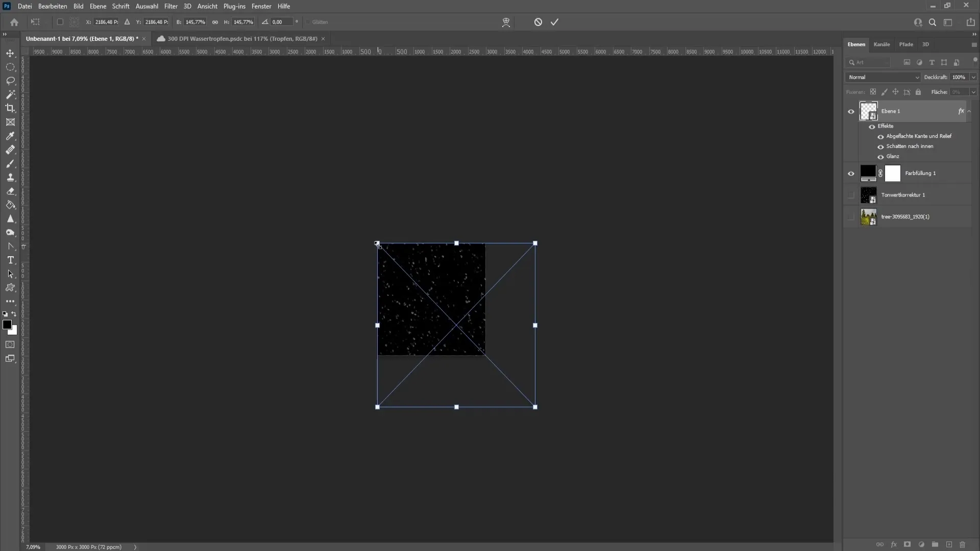Switch to the Kanäle tab
980x551 pixels.
pos(881,44)
